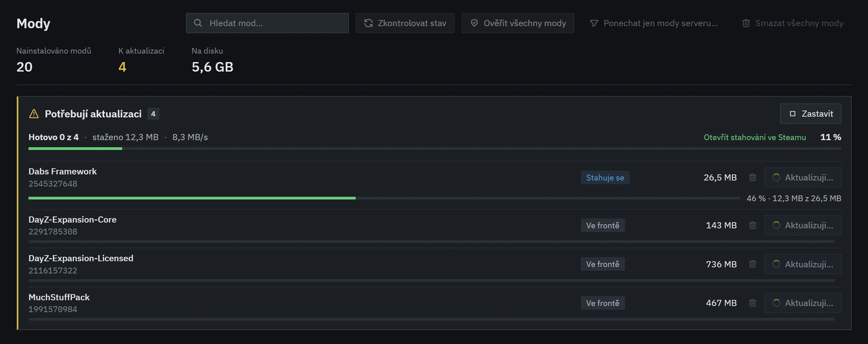Image resolution: width=868 pixels, height=344 pixels.
Task: Click the 5,6 GB disk usage value
Action: [212, 67]
